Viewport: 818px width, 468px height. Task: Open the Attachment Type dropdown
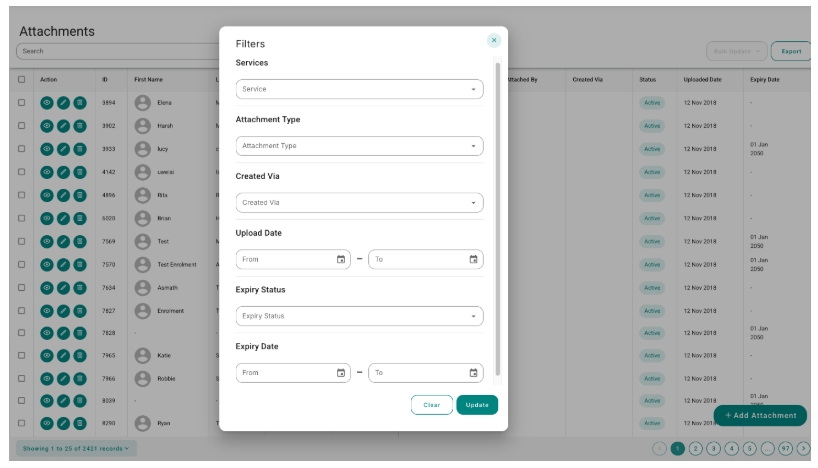359,146
